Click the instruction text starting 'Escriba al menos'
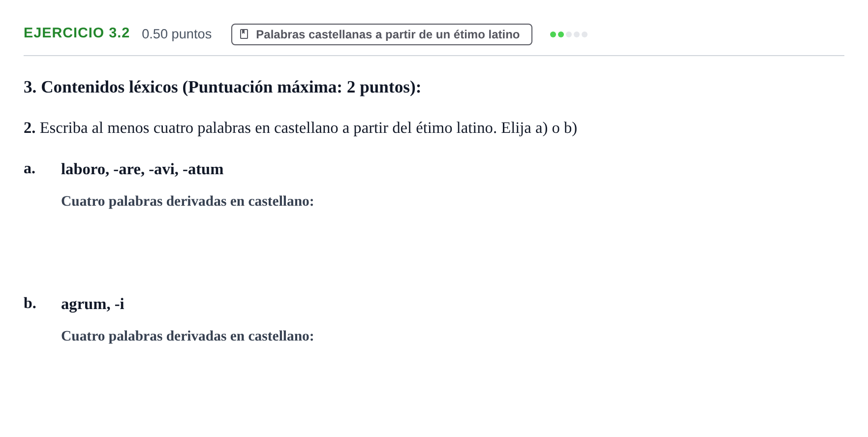Screen dimensions: 868x437 [x=309, y=128]
